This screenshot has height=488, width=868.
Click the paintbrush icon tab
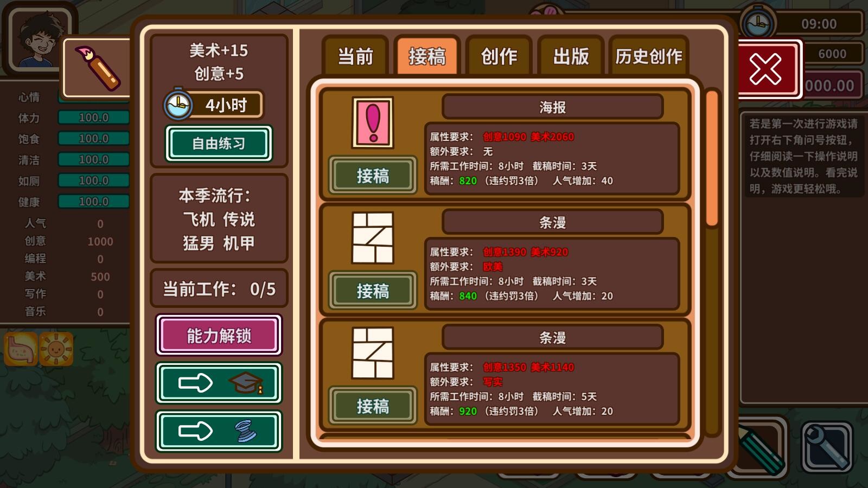(x=97, y=68)
